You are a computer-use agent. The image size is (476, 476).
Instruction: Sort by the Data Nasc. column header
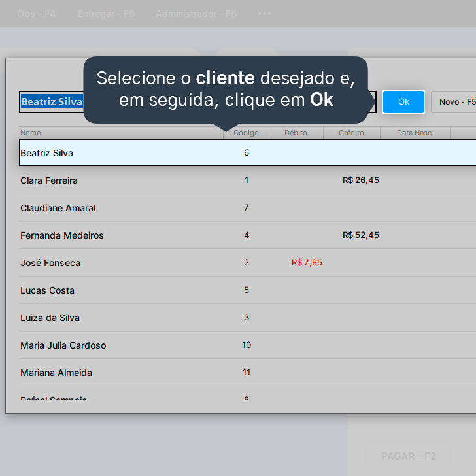click(415, 133)
